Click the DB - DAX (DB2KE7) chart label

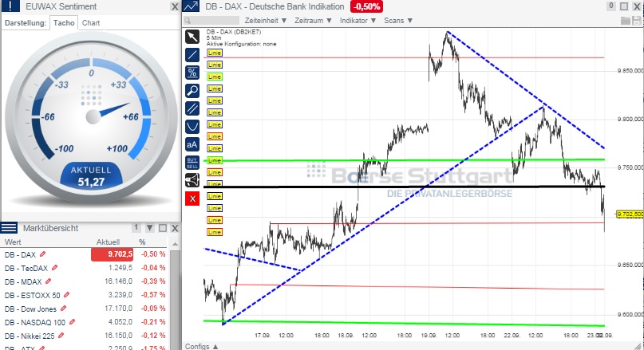point(234,32)
